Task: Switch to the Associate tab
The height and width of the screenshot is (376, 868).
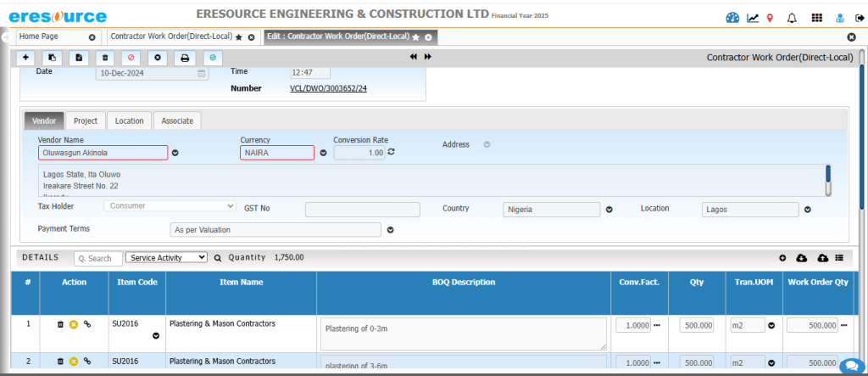Action: (x=177, y=121)
